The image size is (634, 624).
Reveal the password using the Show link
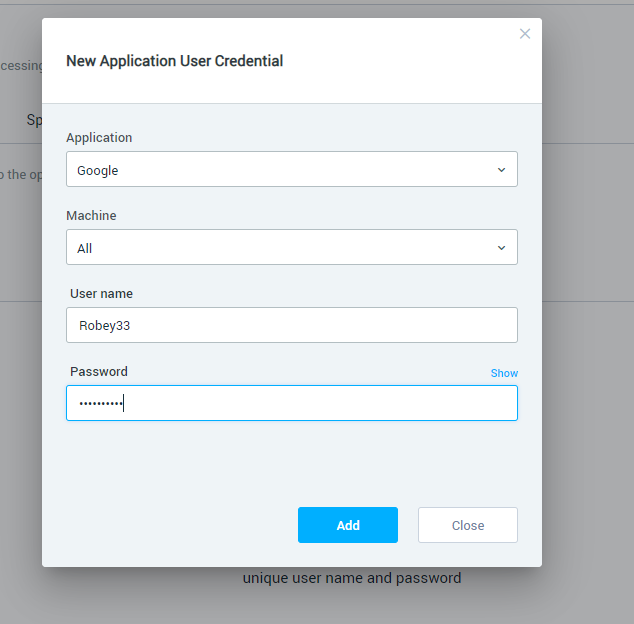(504, 373)
